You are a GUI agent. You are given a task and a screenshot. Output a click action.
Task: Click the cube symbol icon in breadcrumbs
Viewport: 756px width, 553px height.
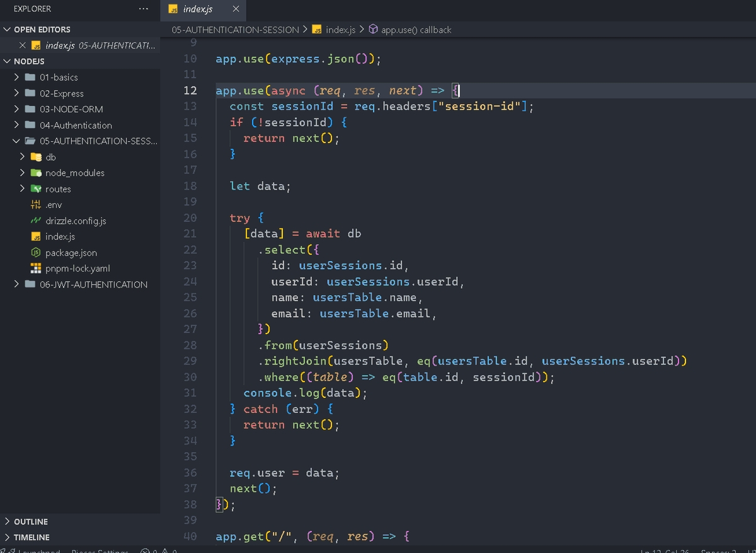pos(373,30)
